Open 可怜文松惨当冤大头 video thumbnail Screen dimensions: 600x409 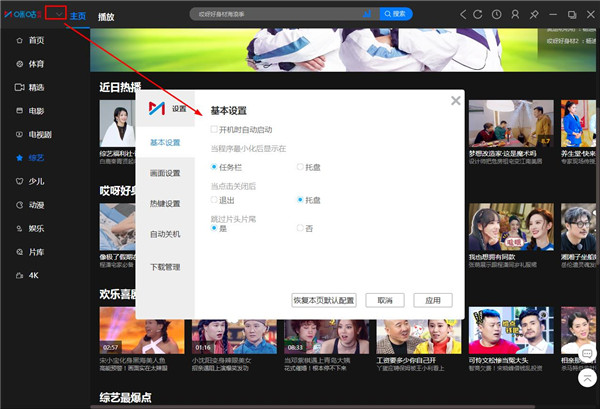511,330
